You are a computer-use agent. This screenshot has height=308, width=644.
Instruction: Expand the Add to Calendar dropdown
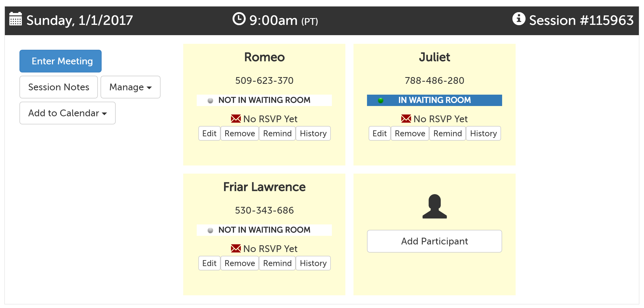[x=67, y=113]
